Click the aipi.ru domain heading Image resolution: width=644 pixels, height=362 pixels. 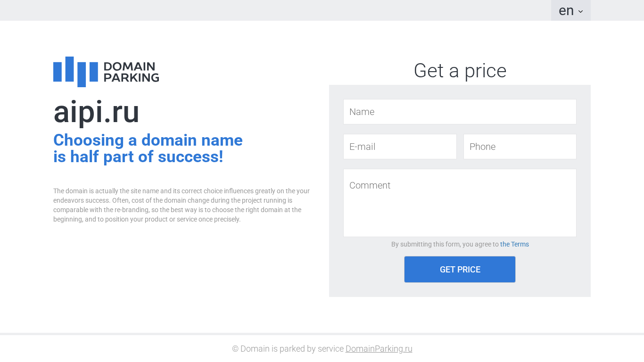pos(96,112)
